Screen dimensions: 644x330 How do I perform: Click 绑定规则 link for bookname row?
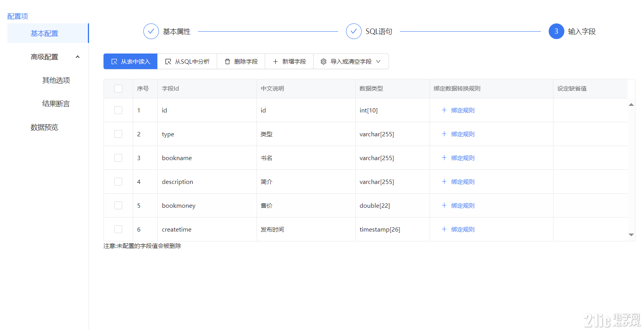pos(463,158)
